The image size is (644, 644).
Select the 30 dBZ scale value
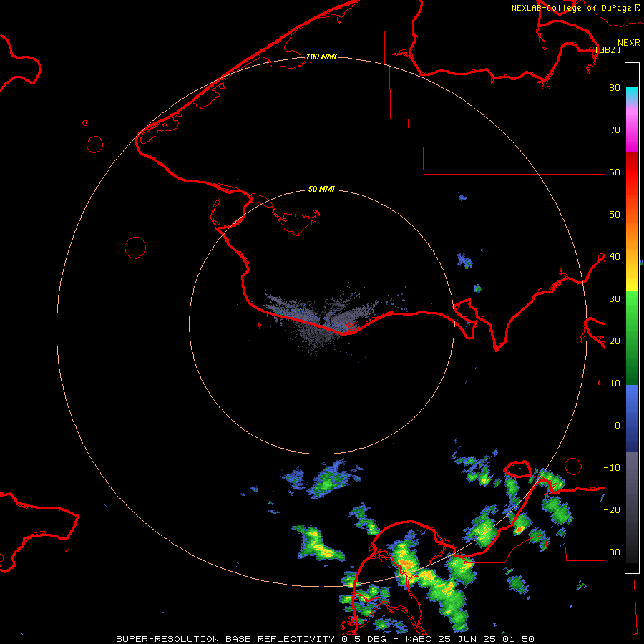coord(615,299)
